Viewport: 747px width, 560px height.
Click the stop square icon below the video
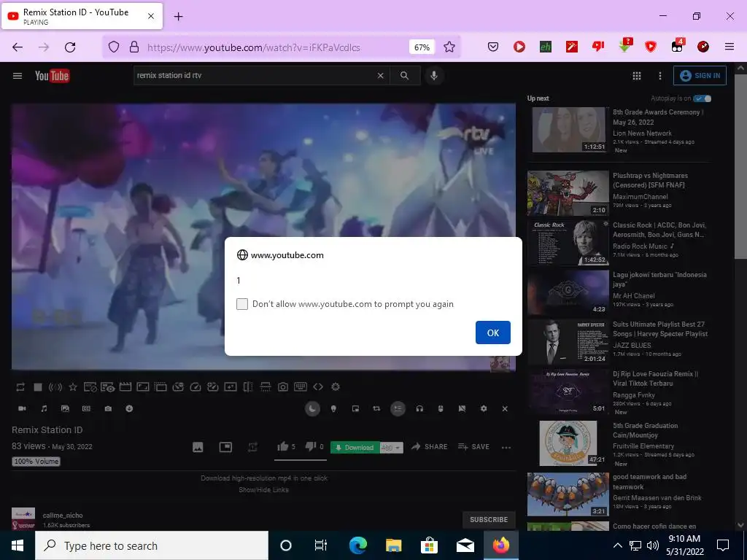(38, 387)
